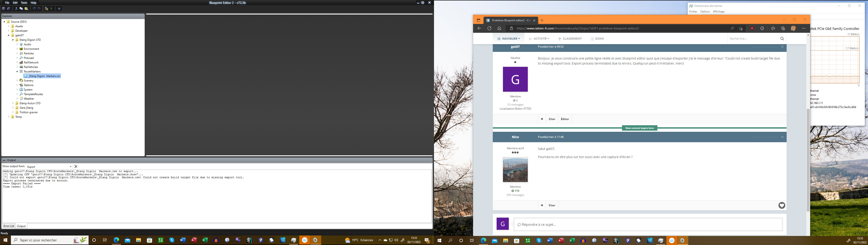
Task: Click the DONS link
Action: coord(597,39)
